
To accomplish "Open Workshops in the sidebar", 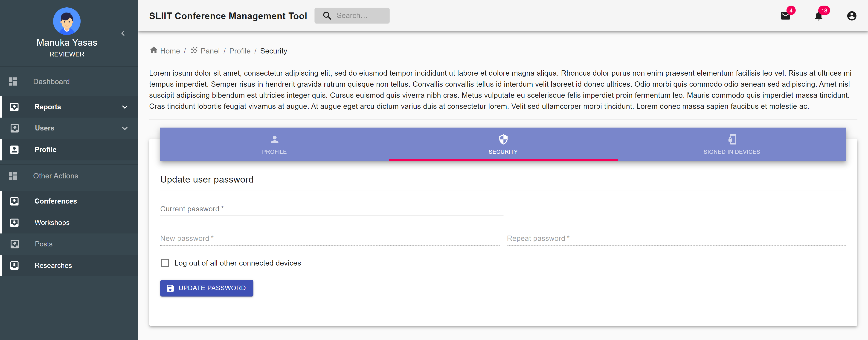I will coord(52,223).
